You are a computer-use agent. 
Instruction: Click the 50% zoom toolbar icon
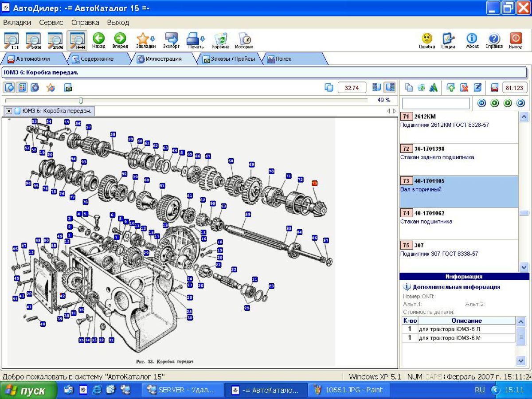pos(33,40)
